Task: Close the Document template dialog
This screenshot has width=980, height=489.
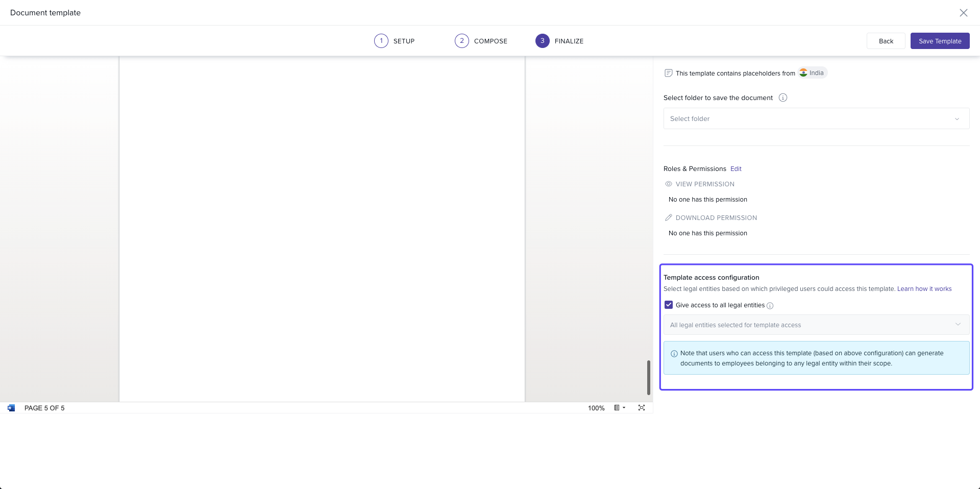Action: 963,13
